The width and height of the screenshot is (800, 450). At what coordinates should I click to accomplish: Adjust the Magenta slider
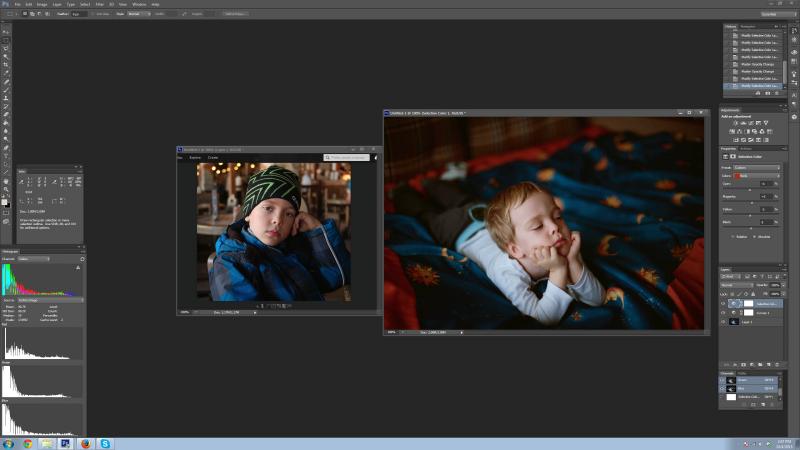[x=752, y=203]
